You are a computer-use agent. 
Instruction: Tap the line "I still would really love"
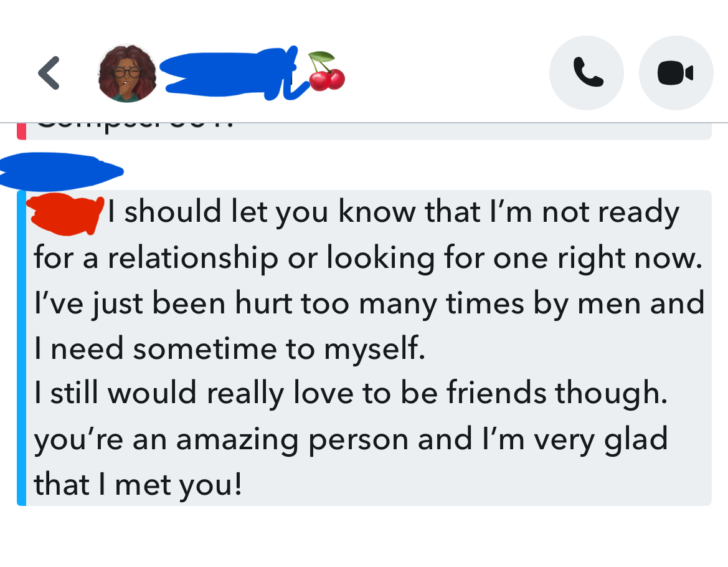(349, 394)
